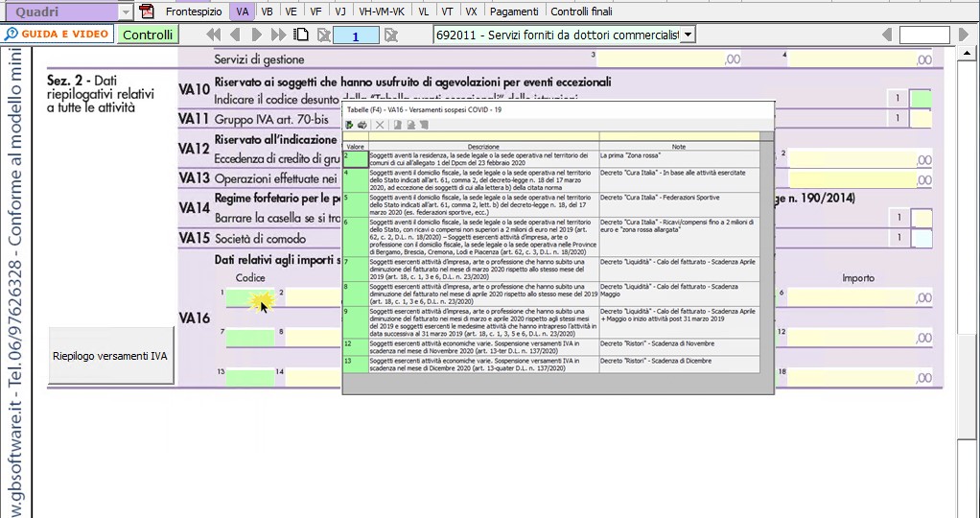Click Descrizione column header in popup
Viewport: 980px width, 518px height.
[483, 147]
